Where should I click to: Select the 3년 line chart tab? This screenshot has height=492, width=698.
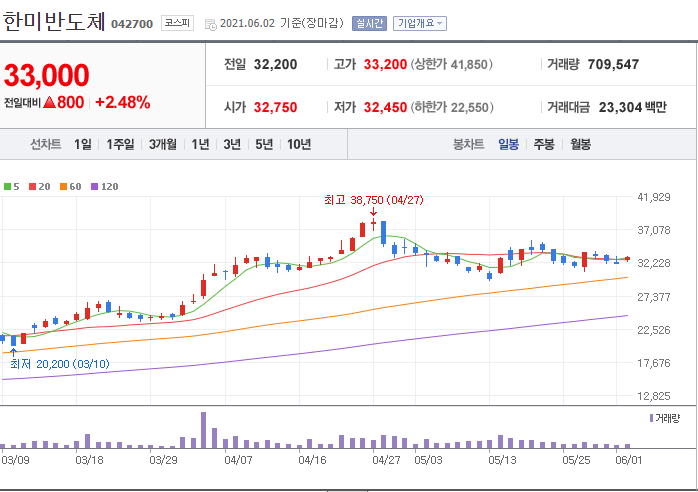click(x=232, y=144)
